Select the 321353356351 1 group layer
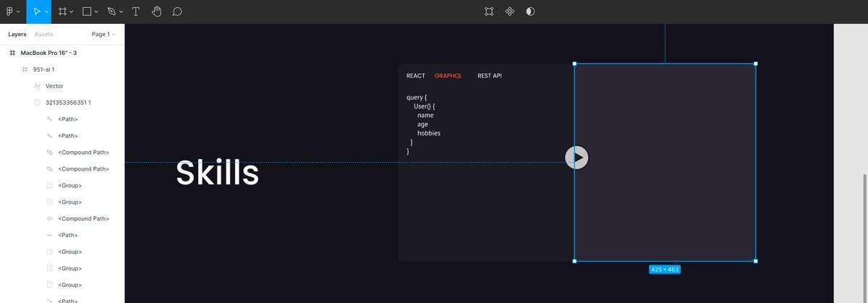 68,103
